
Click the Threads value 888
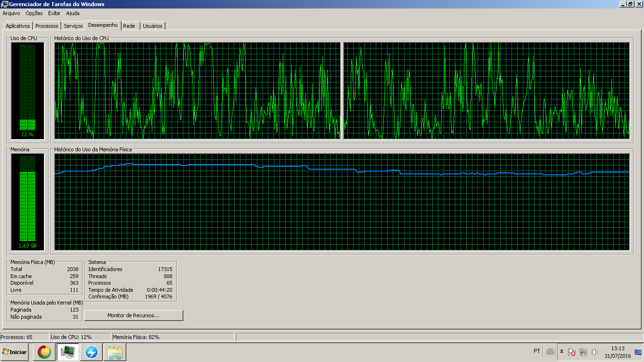(168, 276)
